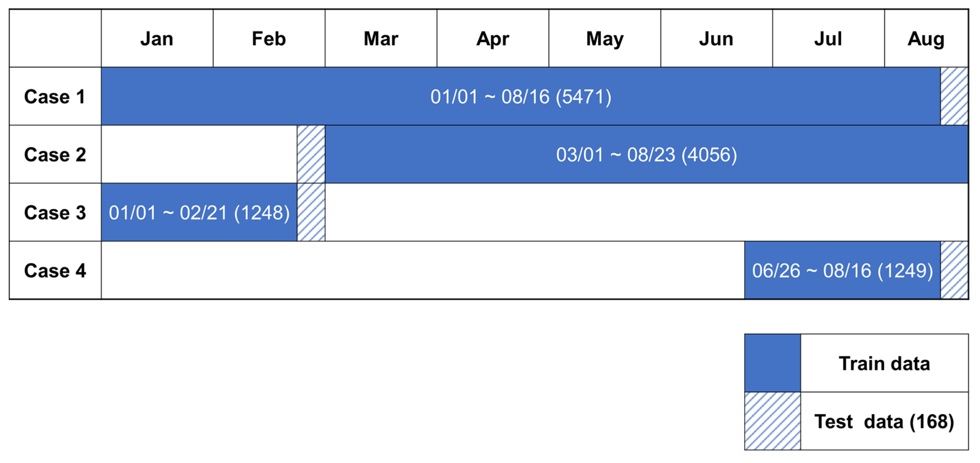Select the 06/26 ~ 08/16 (1249) train bar

(842, 271)
